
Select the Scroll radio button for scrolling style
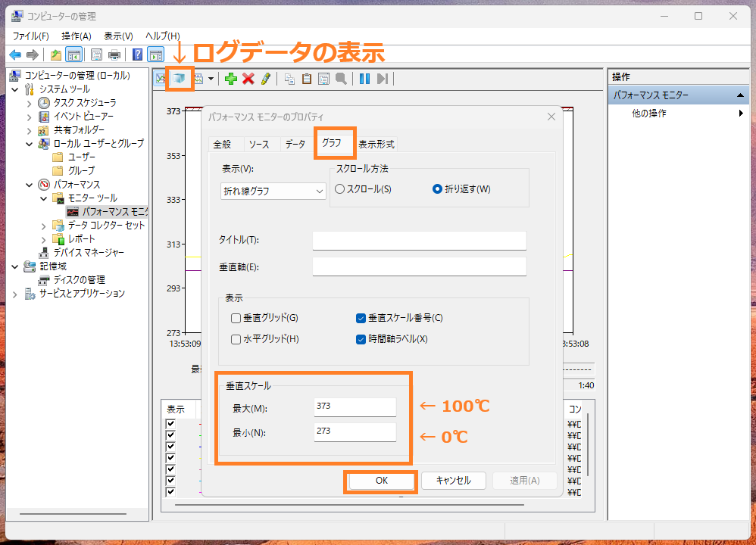339,189
